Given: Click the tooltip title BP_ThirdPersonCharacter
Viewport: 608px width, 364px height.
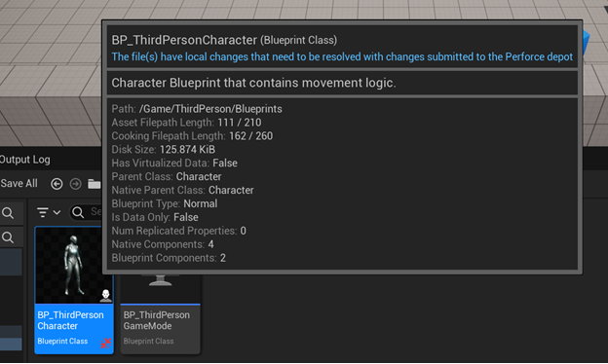Looking at the screenshot, I should 184,40.
